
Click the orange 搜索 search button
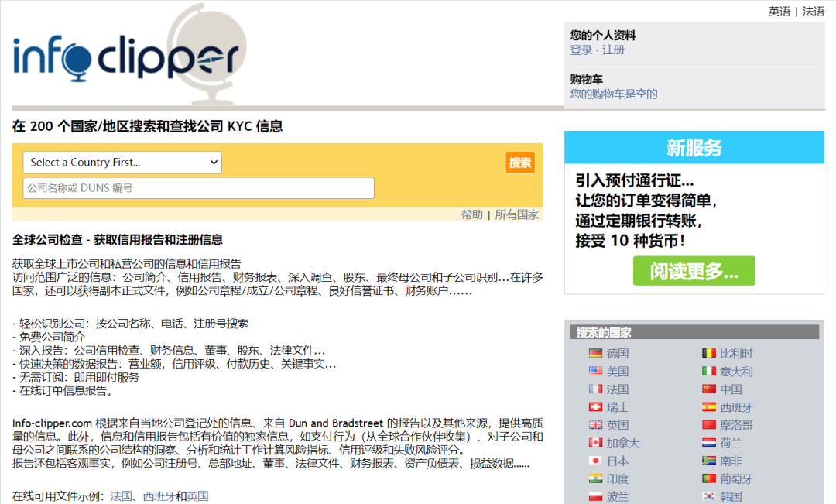tap(520, 163)
